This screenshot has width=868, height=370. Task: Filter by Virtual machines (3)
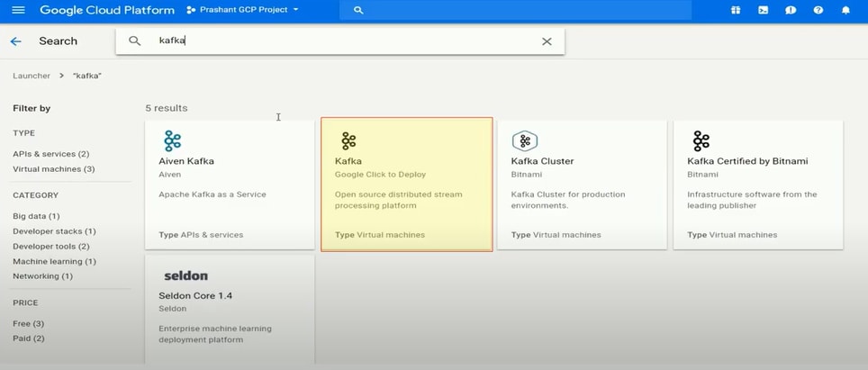click(54, 168)
